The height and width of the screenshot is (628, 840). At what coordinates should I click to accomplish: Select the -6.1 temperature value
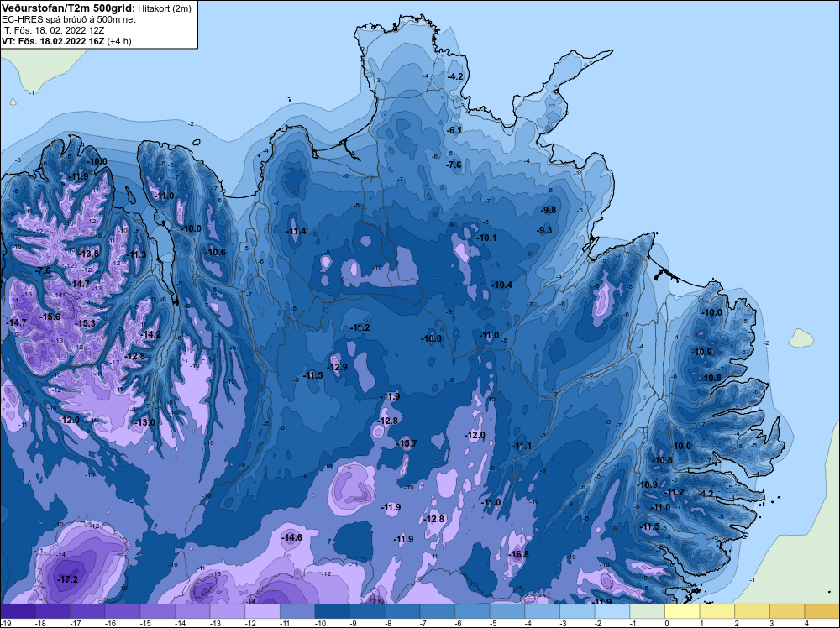pyautogui.click(x=454, y=130)
